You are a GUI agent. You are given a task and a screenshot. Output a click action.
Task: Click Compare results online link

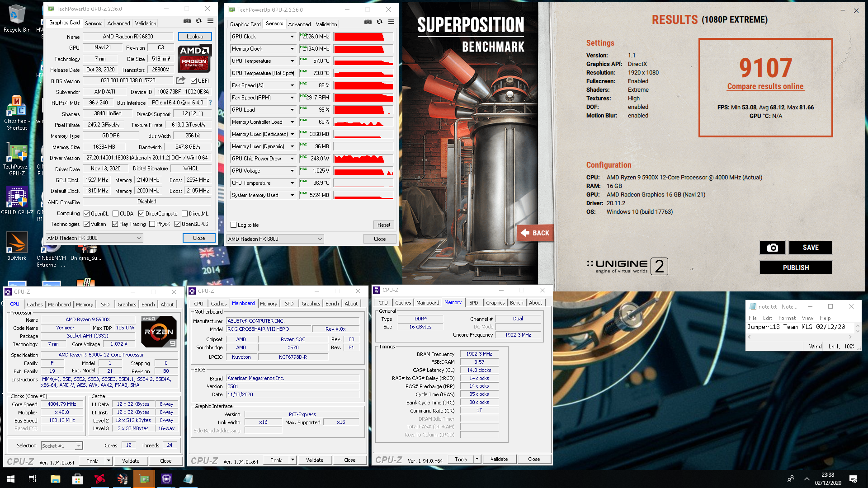click(765, 86)
